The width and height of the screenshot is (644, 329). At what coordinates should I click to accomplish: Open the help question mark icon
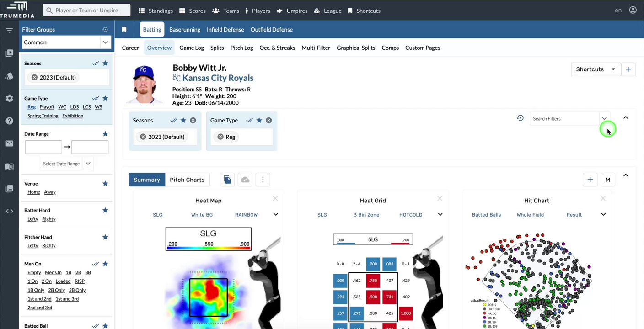9,121
